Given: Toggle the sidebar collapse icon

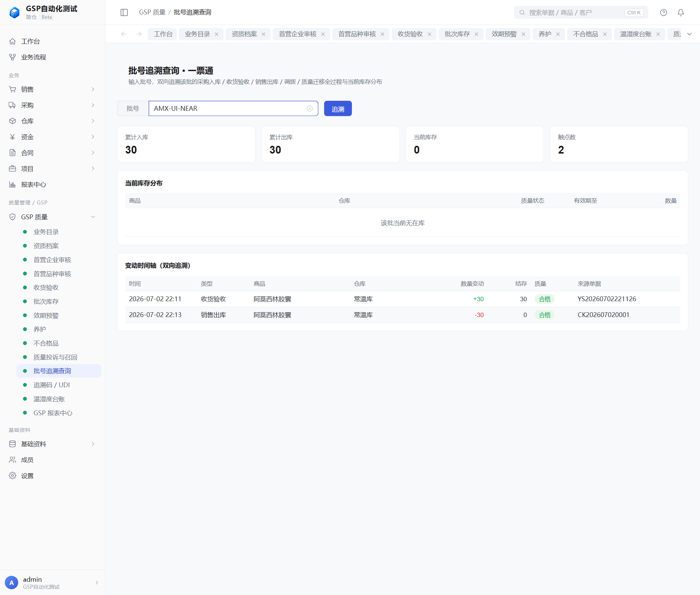Looking at the screenshot, I should coord(124,13).
